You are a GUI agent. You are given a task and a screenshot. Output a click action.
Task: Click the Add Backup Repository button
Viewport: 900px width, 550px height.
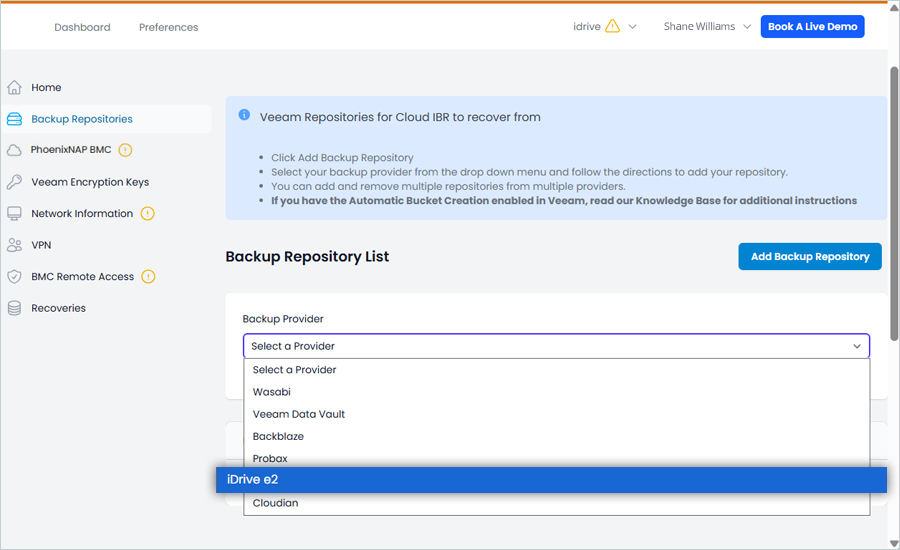(810, 257)
